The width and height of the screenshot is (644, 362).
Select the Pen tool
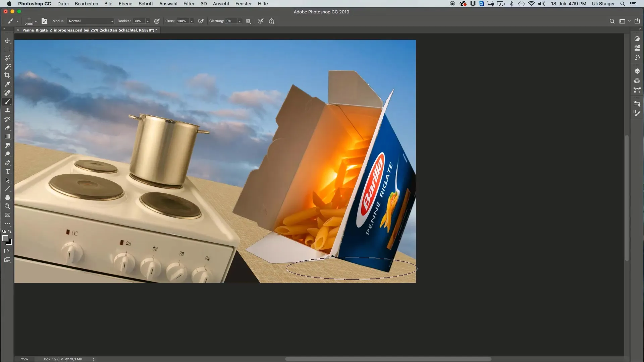pyautogui.click(x=7, y=163)
